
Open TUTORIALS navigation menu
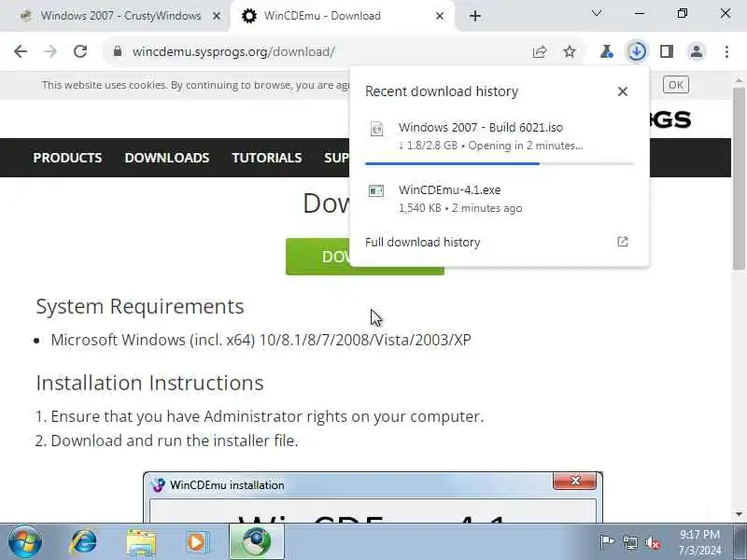pos(266,158)
